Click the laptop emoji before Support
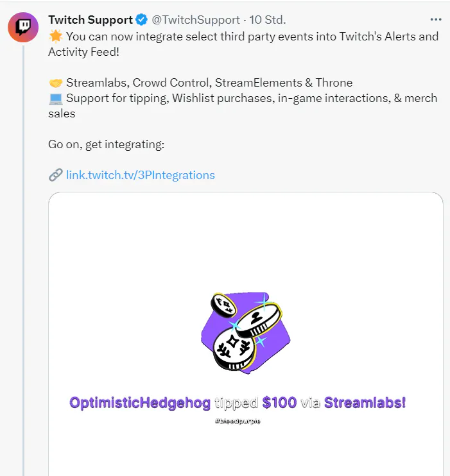The height and width of the screenshot is (476, 450). pyautogui.click(x=55, y=98)
